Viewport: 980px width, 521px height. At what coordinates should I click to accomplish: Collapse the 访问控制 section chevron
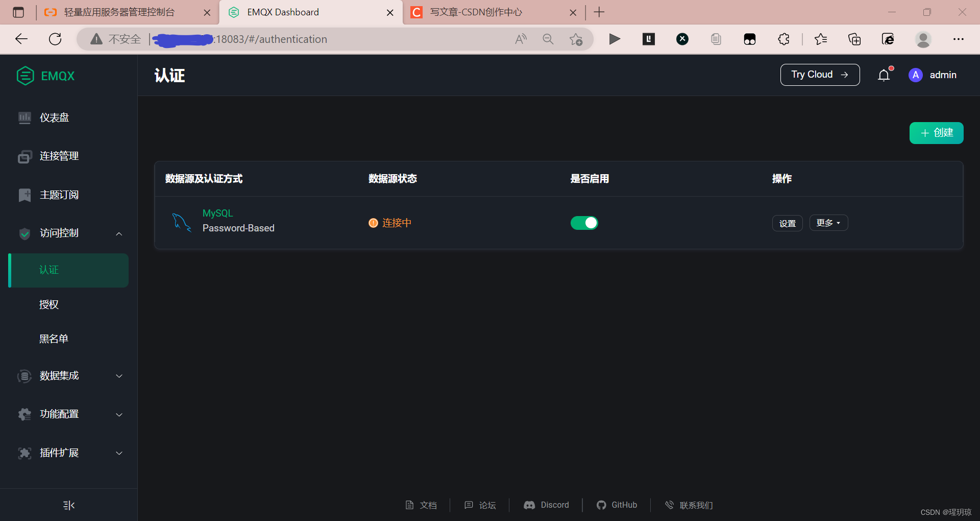(x=119, y=233)
